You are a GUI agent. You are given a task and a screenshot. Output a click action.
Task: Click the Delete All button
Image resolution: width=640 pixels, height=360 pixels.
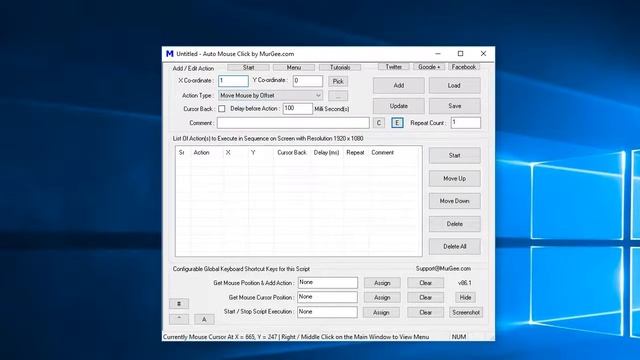click(x=454, y=247)
